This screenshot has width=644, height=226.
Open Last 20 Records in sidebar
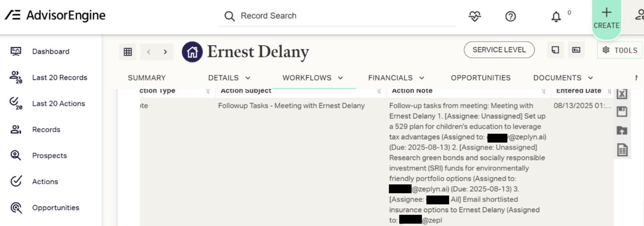click(59, 77)
